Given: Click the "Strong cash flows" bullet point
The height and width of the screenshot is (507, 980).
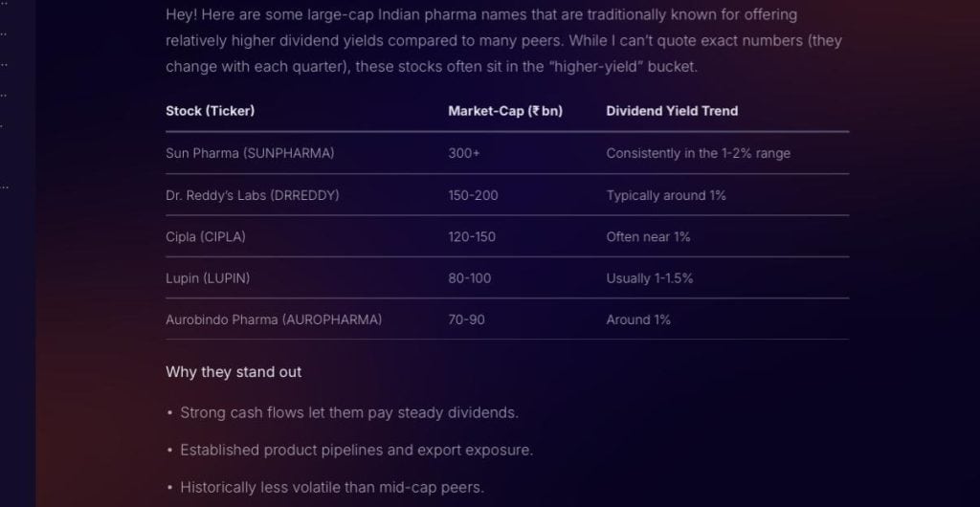Looking at the screenshot, I should point(348,413).
